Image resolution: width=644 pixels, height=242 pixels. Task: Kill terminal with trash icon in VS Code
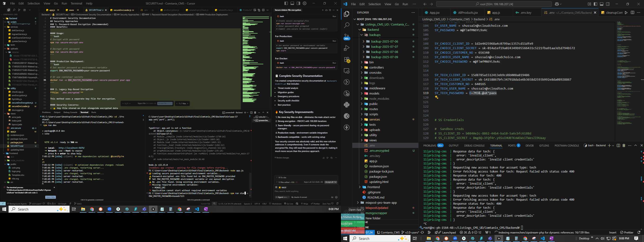[x=624, y=145]
